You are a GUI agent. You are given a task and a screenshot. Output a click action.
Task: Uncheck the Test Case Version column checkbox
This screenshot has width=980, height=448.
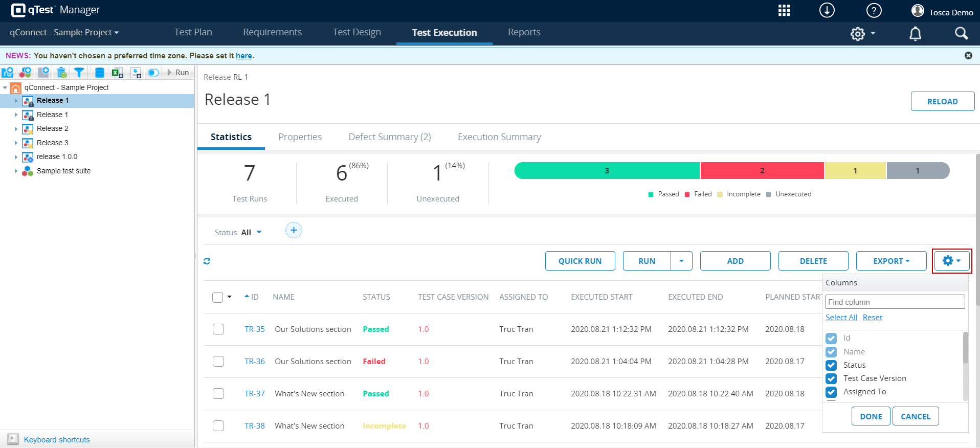(x=831, y=378)
